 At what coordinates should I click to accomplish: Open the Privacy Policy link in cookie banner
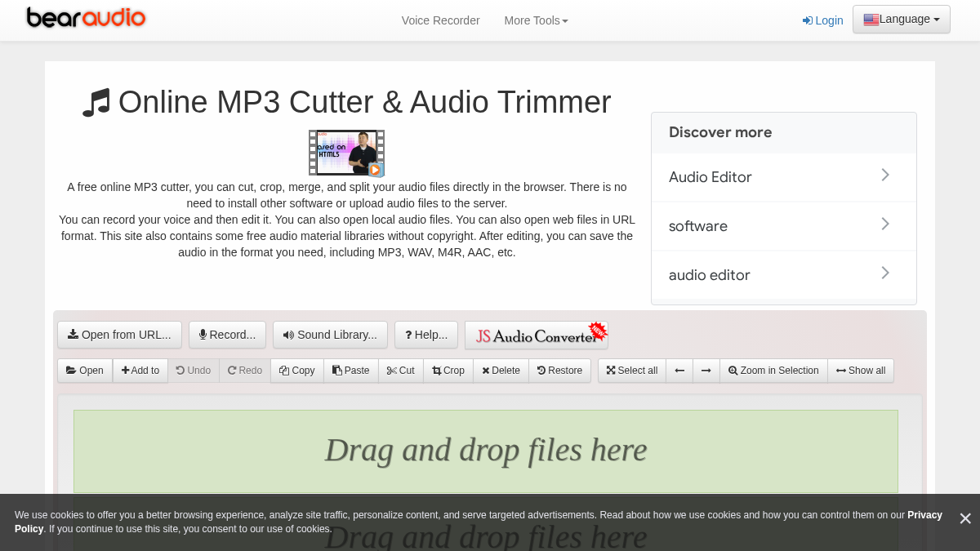point(924,515)
